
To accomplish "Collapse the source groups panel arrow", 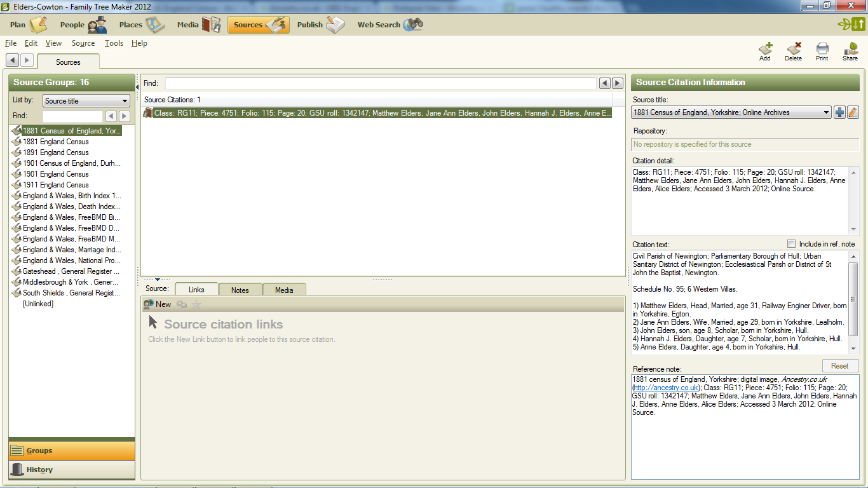I will (x=138, y=87).
